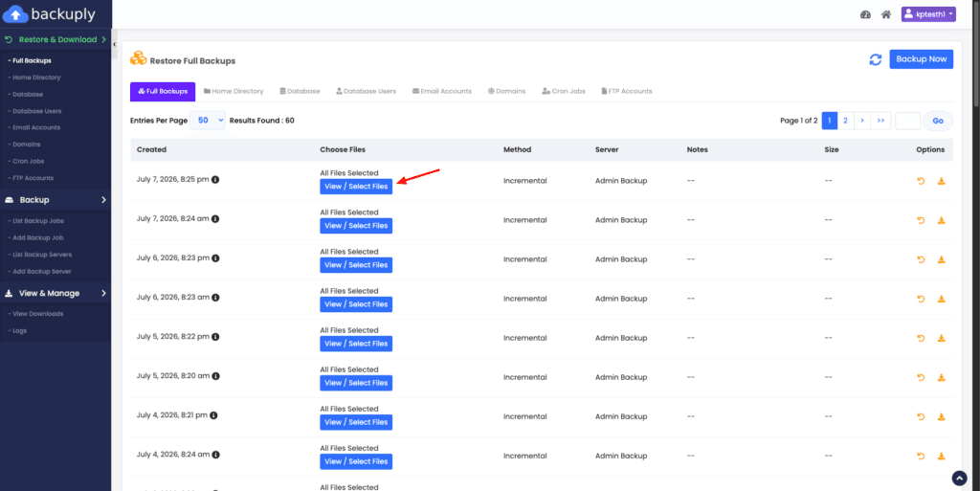Restore the July 4 8:21 pm backup
This screenshot has height=491, width=980.
[921, 417]
